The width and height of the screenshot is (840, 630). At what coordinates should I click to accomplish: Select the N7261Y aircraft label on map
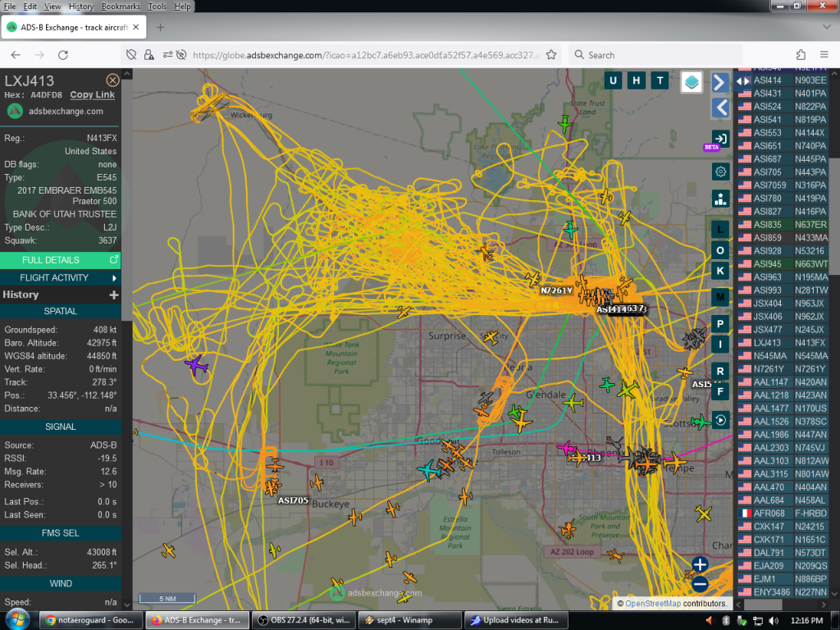(557, 290)
